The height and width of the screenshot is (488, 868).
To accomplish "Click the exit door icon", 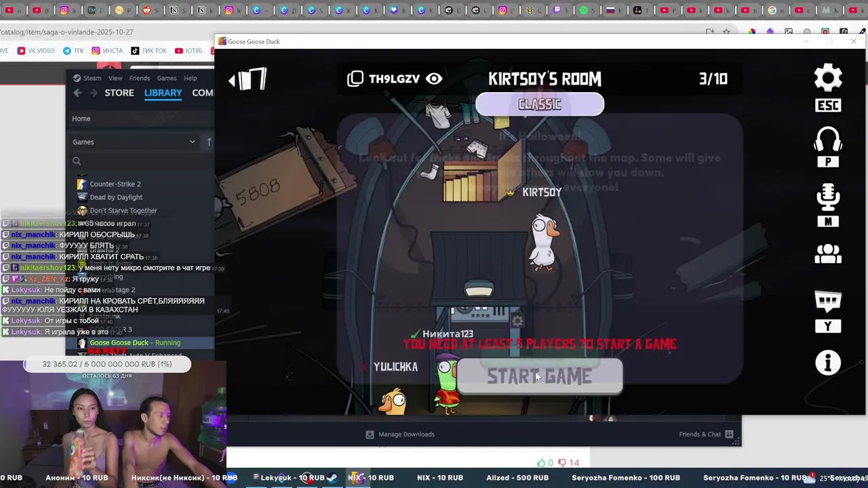I will point(248,80).
